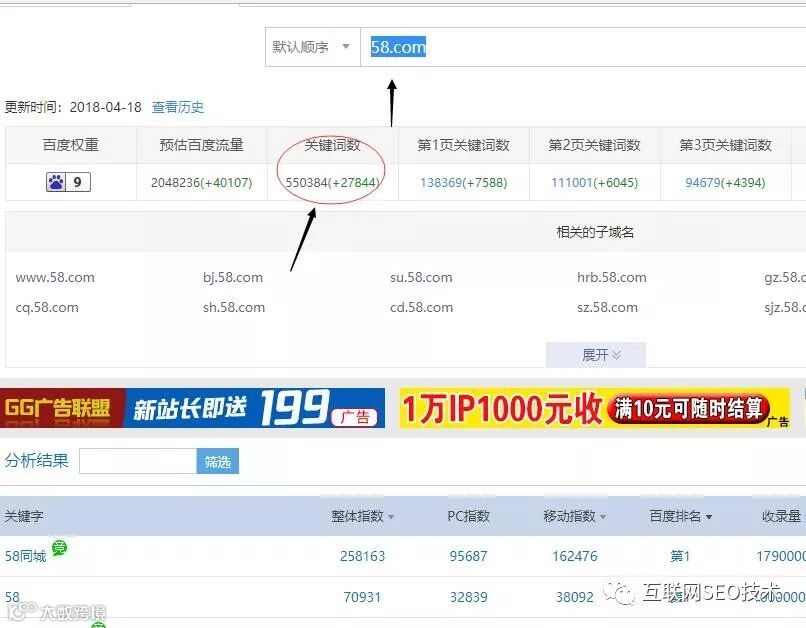Open subdomain www.58.com
This screenshot has width=806, height=628.
click(55, 278)
